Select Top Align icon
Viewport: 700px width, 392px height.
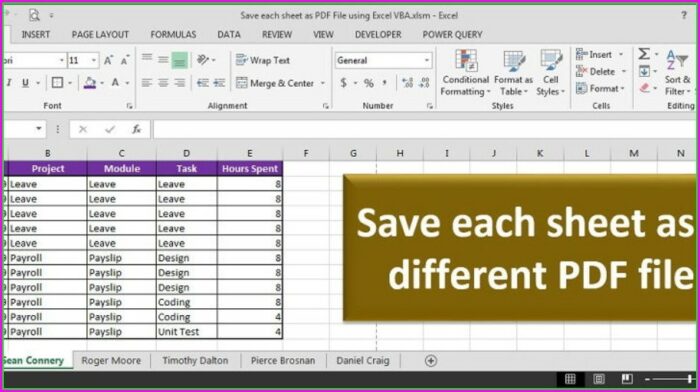pyautogui.click(x=146, y=58)
